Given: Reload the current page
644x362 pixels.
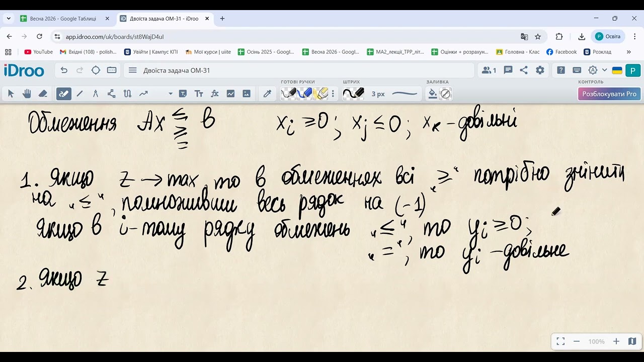Looking at the screenshot, I should [40, 37].
